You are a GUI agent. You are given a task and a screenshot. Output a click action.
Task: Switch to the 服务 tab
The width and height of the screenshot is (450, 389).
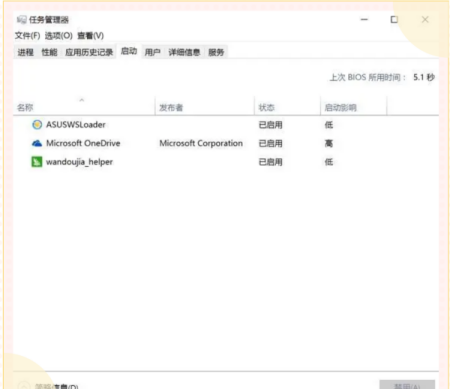216,52
